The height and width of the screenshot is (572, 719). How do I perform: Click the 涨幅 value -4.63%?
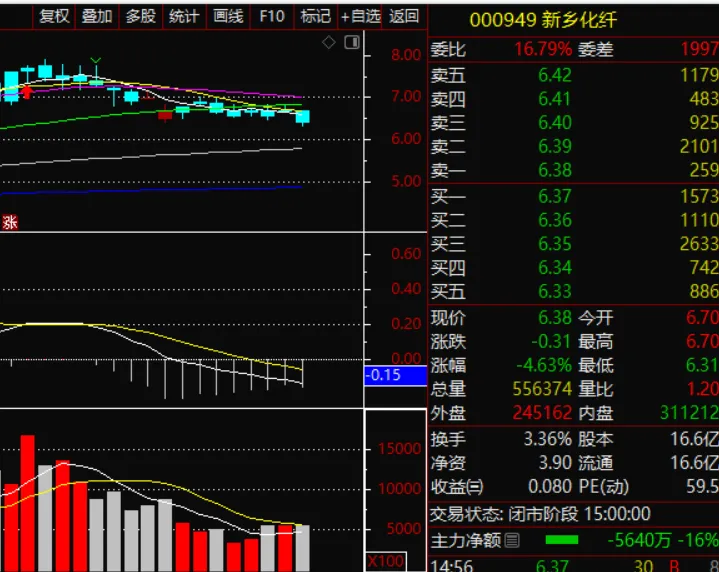[x=544, y=366]
